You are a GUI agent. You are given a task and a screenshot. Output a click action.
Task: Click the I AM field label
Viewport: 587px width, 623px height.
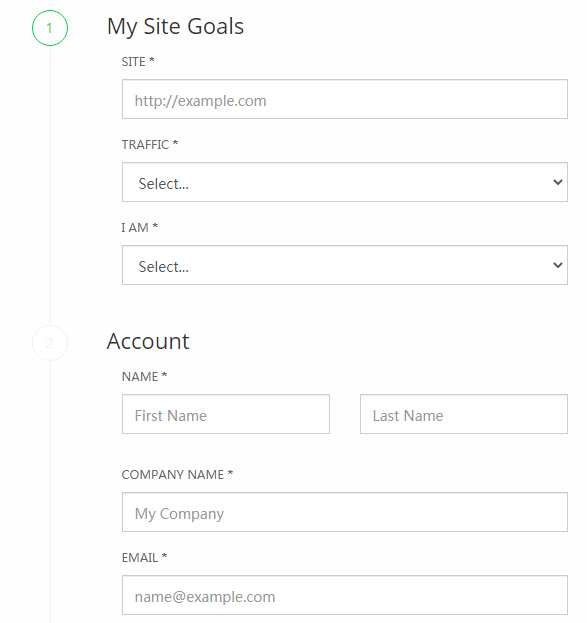click(x=139, y=228)
